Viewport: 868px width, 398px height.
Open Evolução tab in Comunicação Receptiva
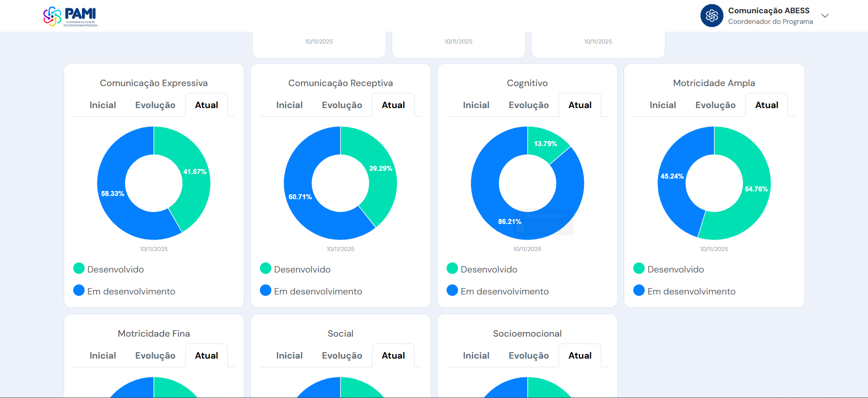point(342,105)
